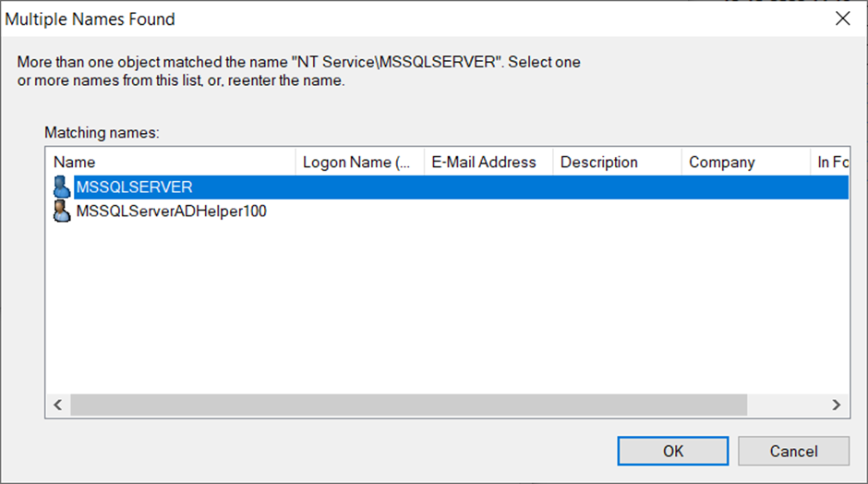Sort by the Company column header
Image resolution: width=868 pixels, height=484 pixels.
point(746,162)
